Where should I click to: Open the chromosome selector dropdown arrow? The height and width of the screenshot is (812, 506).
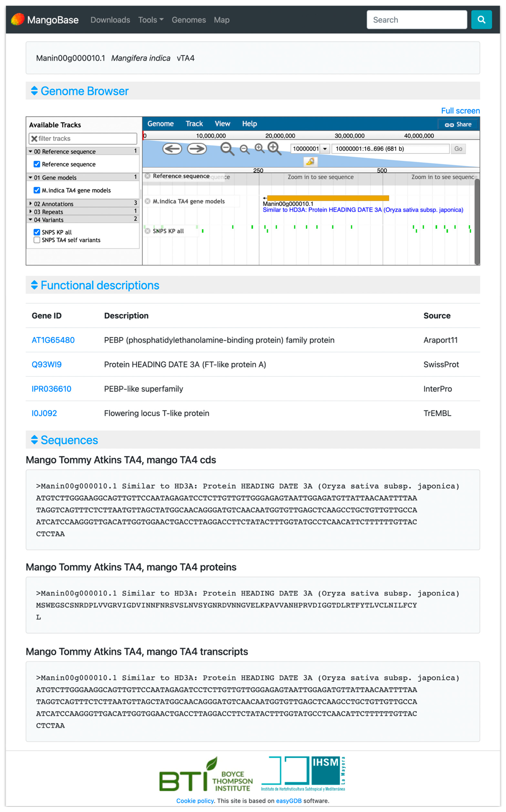325,149
